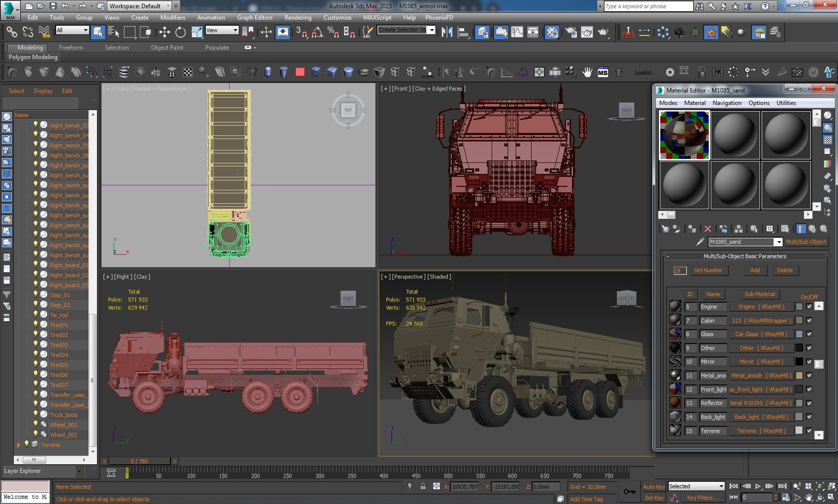This screenshot has height=504, width=838.
Task: Click the selection lock padlock icon in status bar
Action: point(423,486)
